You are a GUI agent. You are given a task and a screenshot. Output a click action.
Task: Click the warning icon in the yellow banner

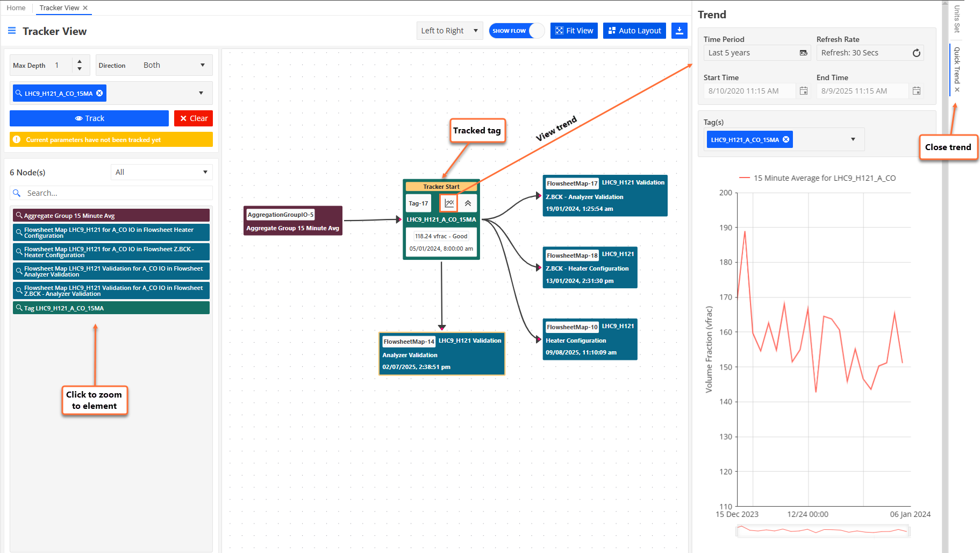coord(17,139)
